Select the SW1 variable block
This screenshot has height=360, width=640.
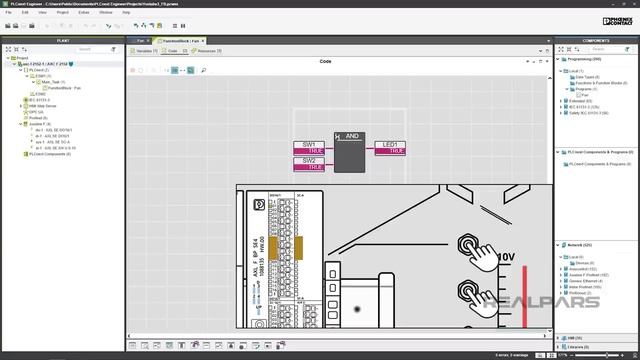(x=309, y=148)
